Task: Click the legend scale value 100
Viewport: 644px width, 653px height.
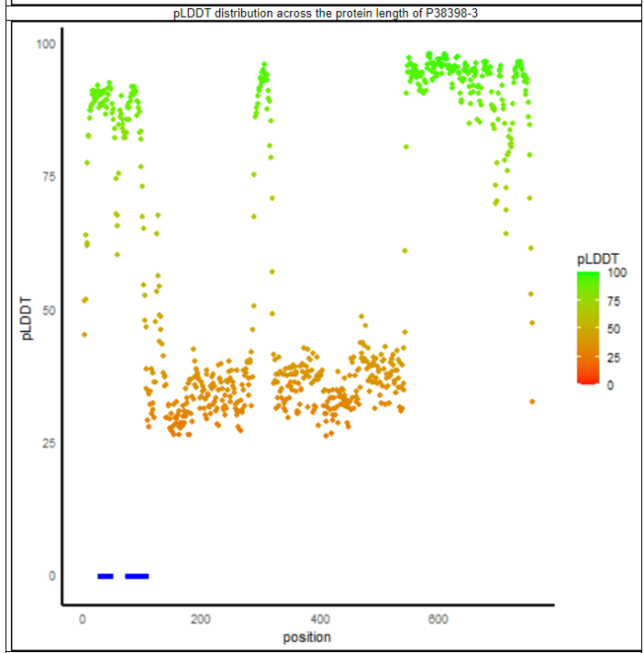Action: coord(616,272)
